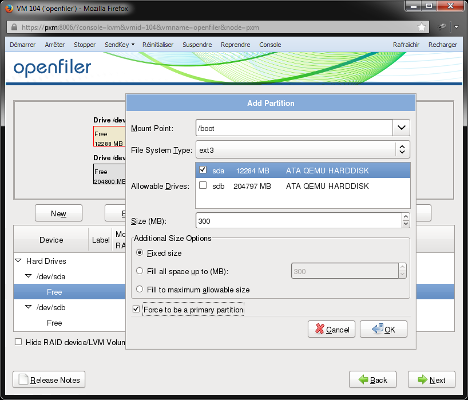Click the Size (MB) spinner arrows
Viewport: 468px width, 400px height.
point(406,220)
